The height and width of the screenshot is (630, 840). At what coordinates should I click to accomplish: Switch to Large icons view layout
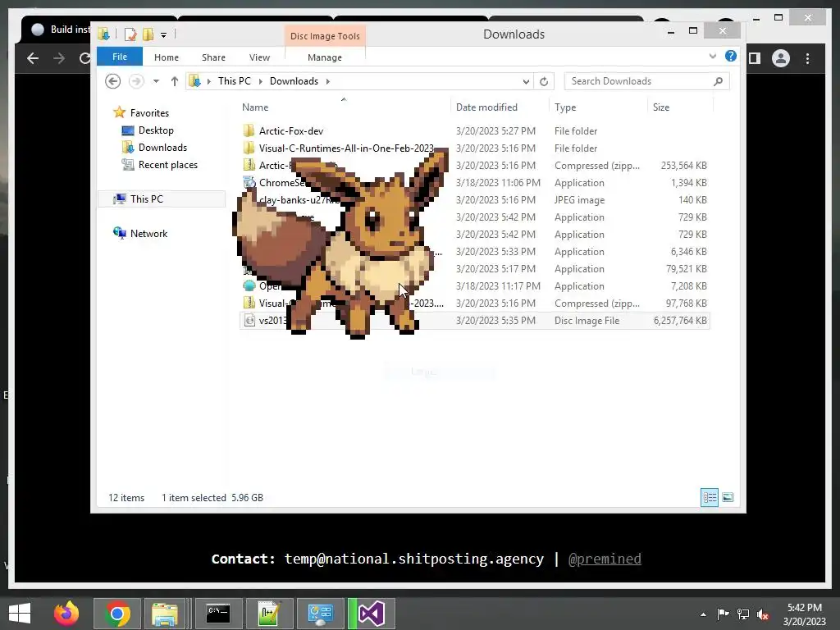coord(728,498)
